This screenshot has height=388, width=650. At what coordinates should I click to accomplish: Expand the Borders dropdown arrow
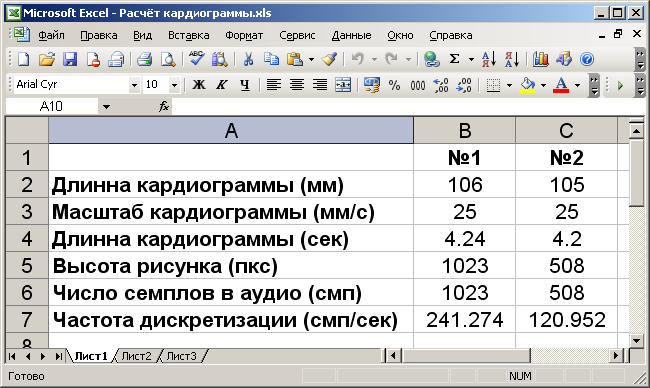click(509, 85)
